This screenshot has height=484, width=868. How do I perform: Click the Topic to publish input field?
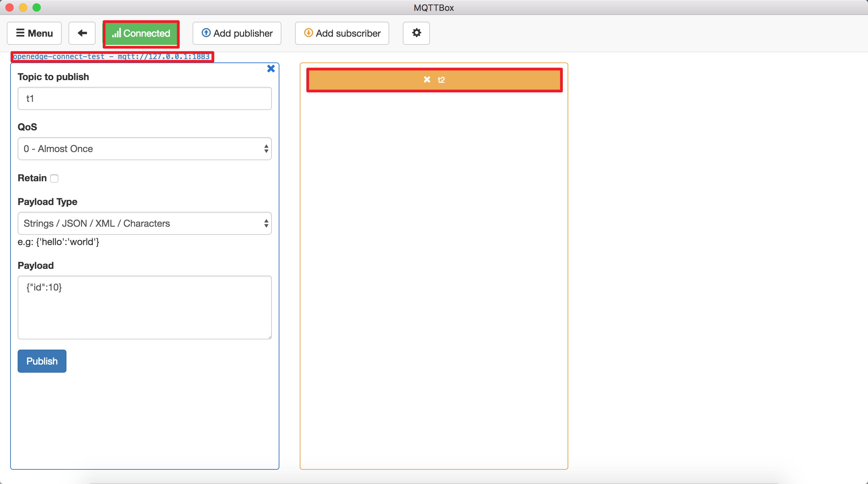pyautogui.click(x=145, y=99)
